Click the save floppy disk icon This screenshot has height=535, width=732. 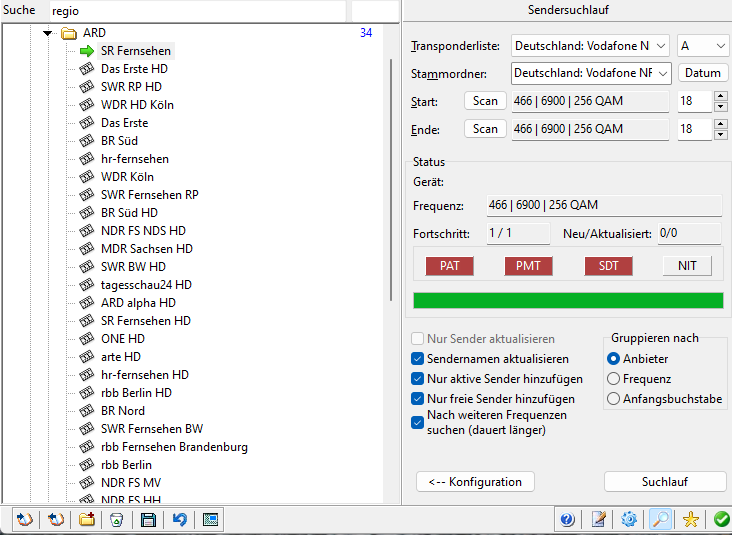pos(149,519)
